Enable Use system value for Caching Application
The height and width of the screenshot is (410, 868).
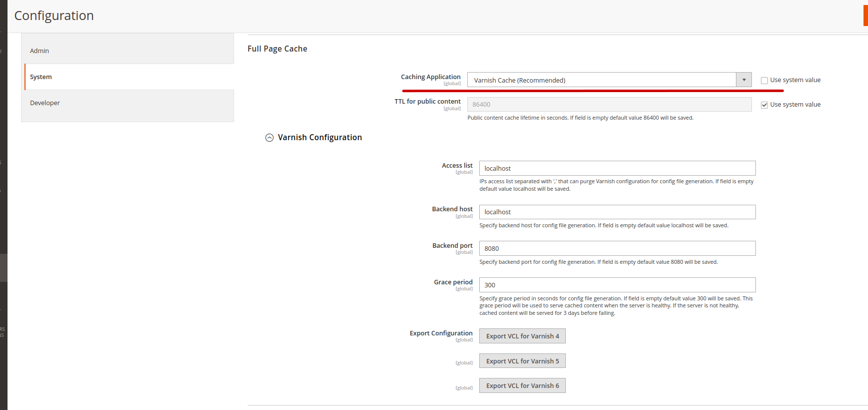(764, 81)
